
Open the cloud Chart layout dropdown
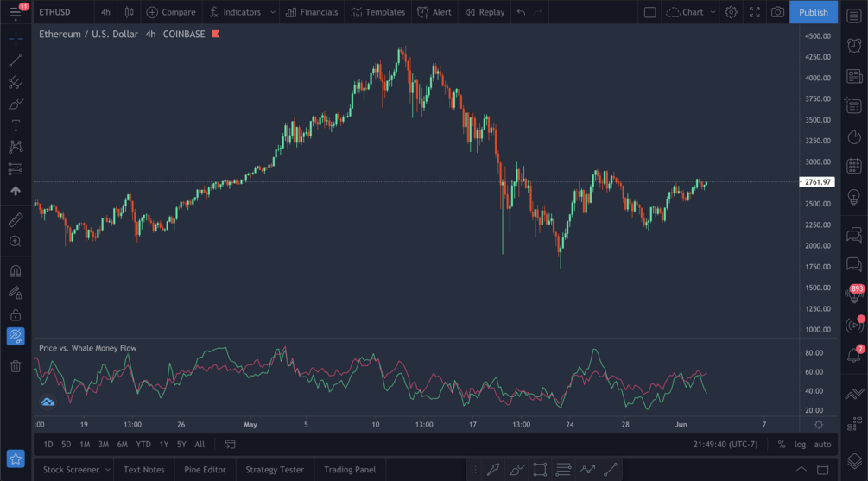pos(691,12)
